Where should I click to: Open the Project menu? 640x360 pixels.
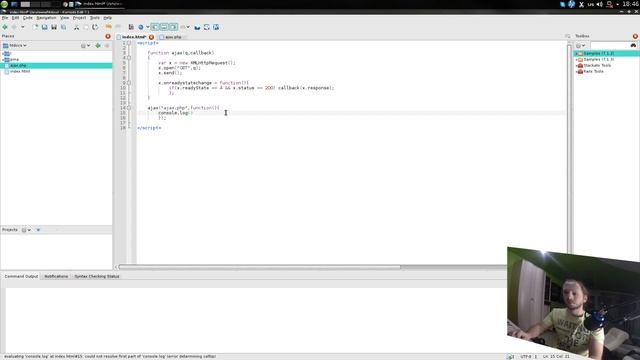pyautogui.click(x=79, y=18)
